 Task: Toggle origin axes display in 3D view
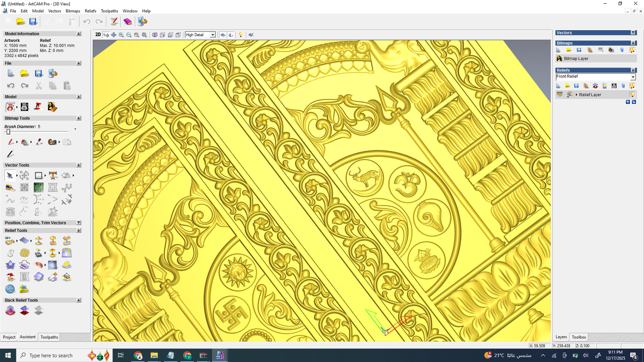[231, 35]
